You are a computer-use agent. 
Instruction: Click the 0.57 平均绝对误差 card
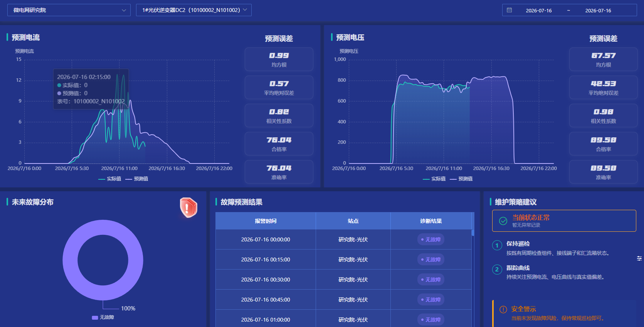pyautogui.click(x=279, y=88)
